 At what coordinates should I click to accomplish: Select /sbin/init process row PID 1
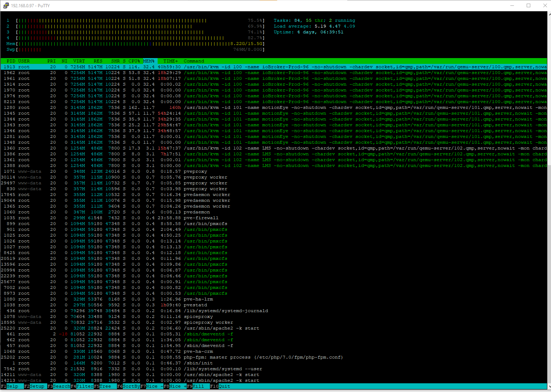tap(274, 363)
